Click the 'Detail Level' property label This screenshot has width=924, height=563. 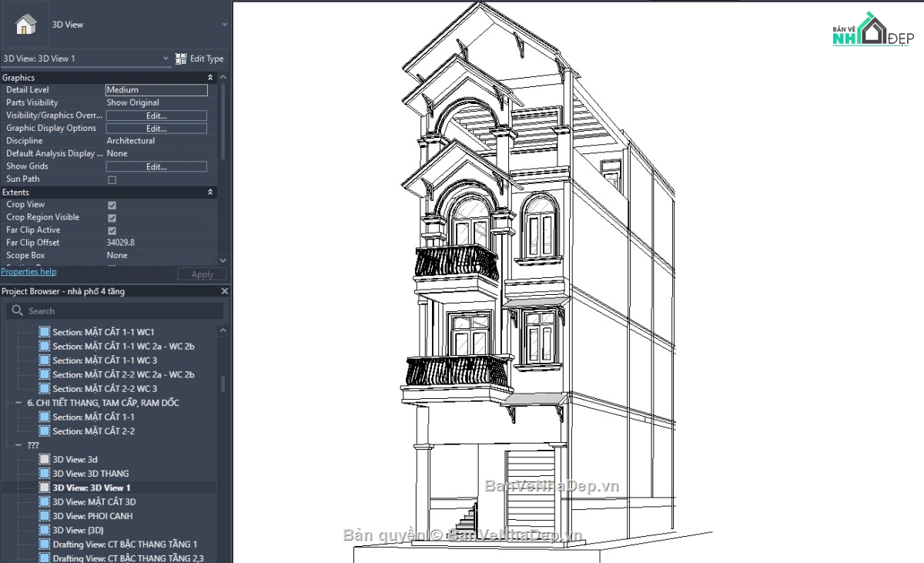[28, 90]
